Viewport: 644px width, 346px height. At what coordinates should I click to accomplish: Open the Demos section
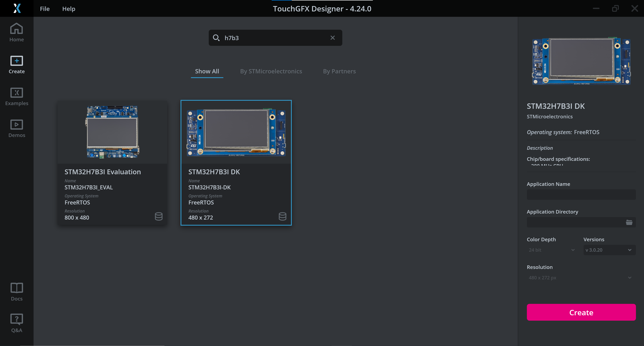(16, 128)
